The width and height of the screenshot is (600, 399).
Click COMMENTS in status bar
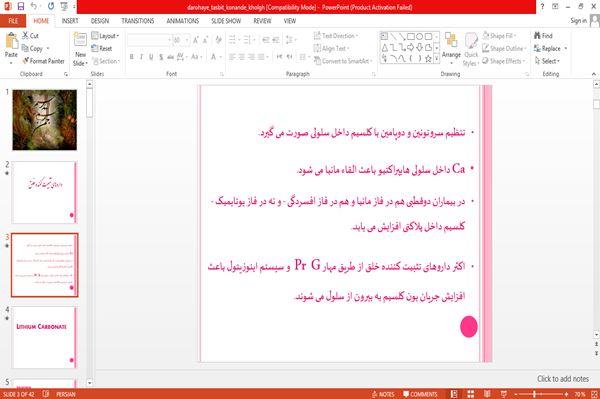tap(420, 394)
